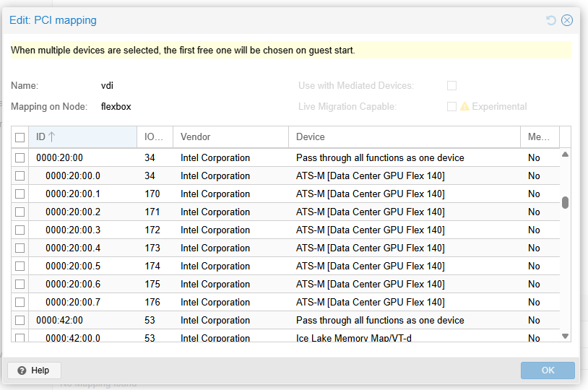Screen dimensions: 588x390
Task: Sort by the ID column header
Action: tap(79, 136)
